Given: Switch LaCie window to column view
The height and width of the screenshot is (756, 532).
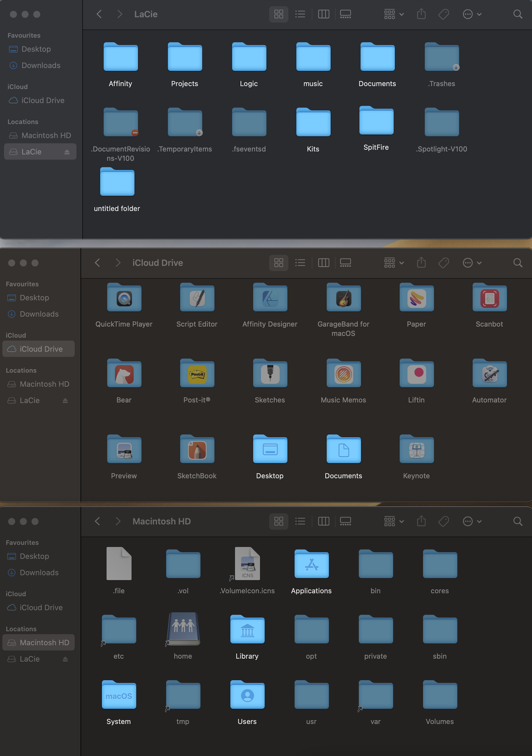Looking at the screenshot, I should (x=323, y=14).
